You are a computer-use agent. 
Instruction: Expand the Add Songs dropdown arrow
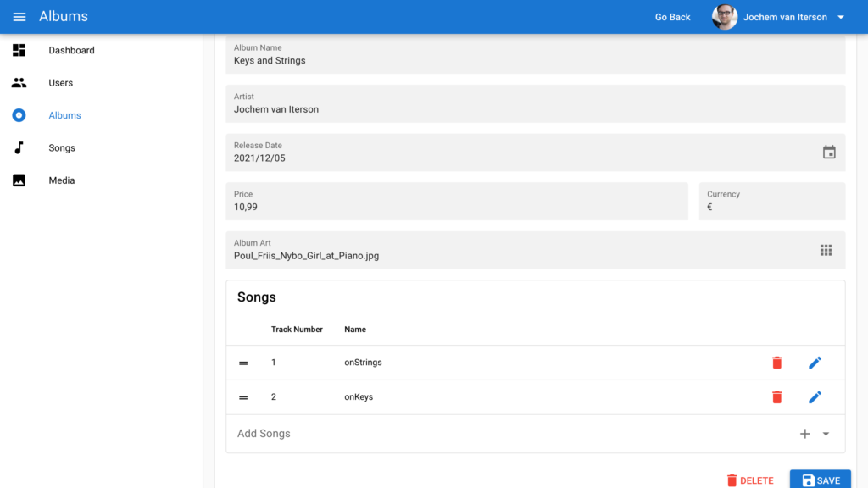826,434
